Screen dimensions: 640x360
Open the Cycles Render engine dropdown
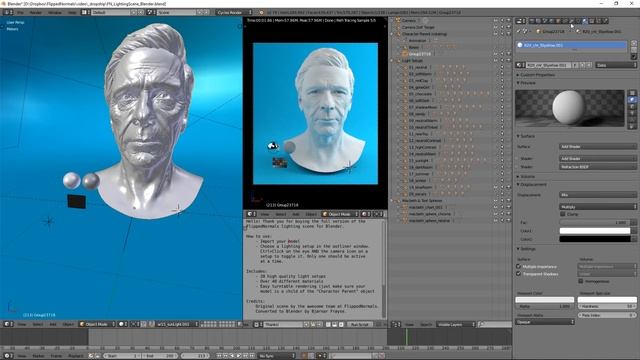[x=234, y=13]
